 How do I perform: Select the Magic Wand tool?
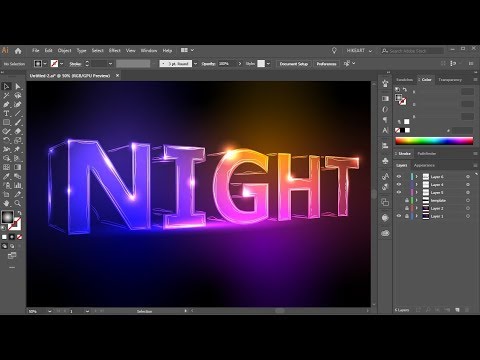click(x=6, y=96)
